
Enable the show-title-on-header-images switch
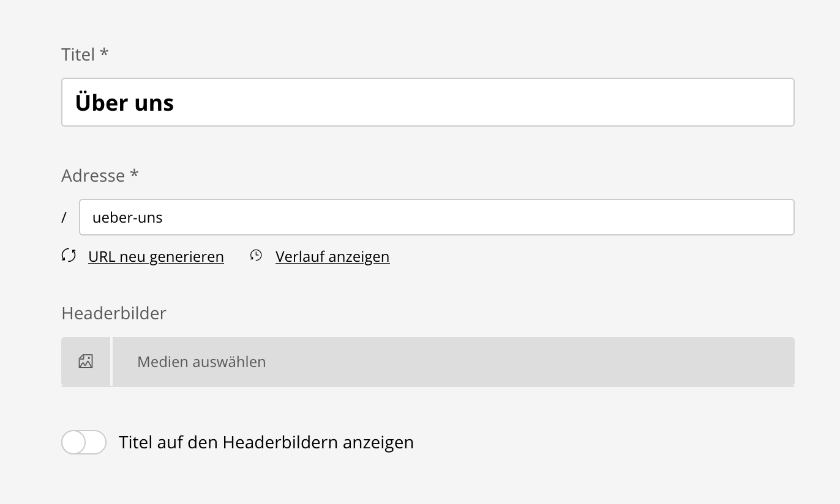(84, 442)
